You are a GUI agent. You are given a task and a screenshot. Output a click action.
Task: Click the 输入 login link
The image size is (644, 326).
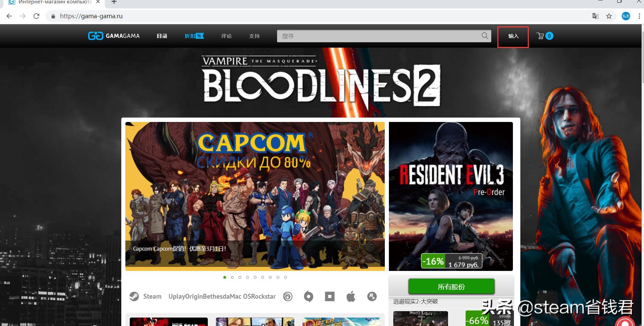513,36
